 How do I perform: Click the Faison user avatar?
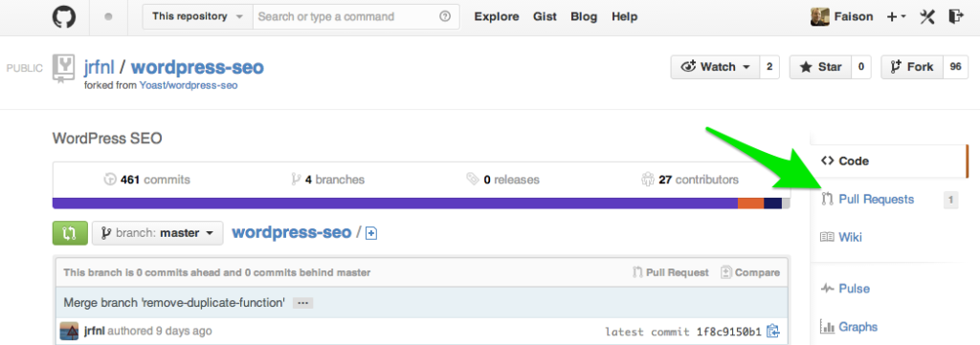pos(820,17)
